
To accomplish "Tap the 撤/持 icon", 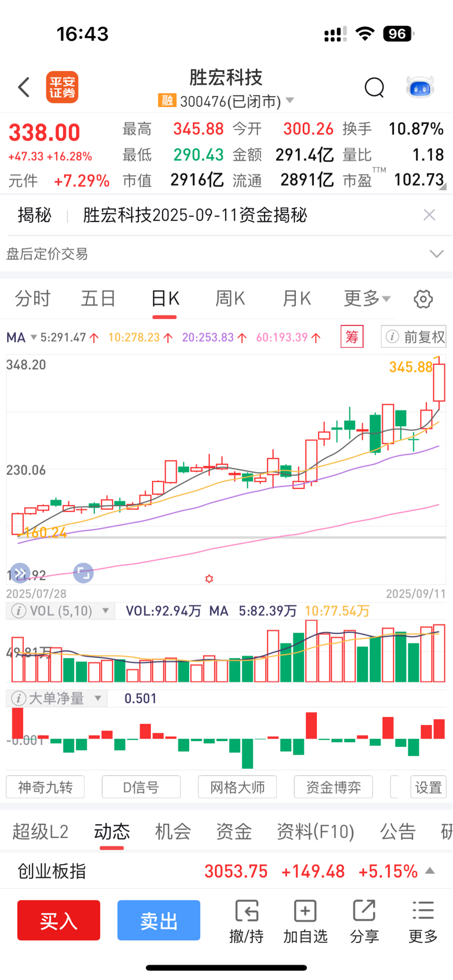I will [x=246, y=911].
